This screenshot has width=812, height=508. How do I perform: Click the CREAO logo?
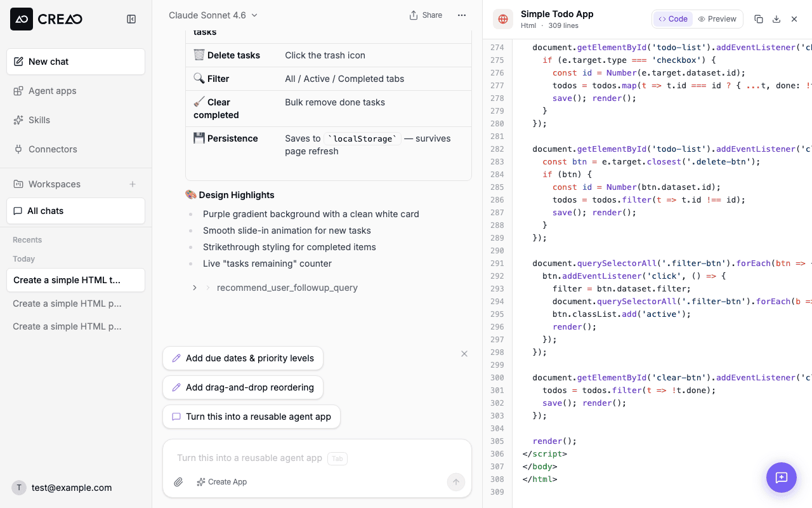pyautogui.click(x=46, y=19)
